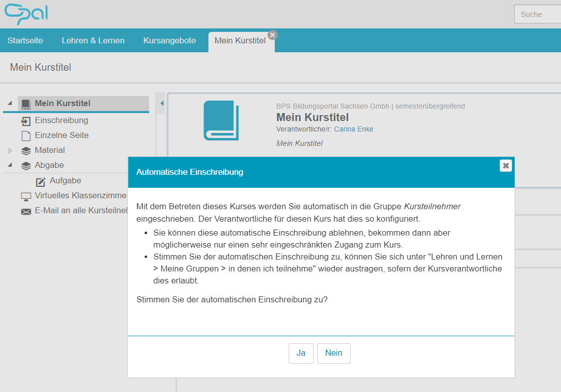Click the Einzelne Seite page icon

25,135
